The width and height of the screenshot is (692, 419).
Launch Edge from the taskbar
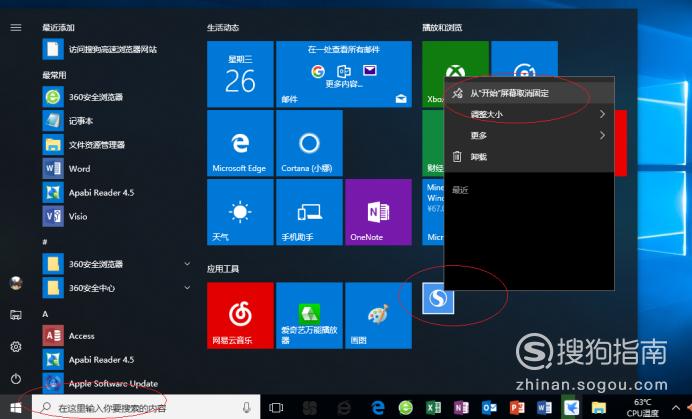point(378,408)
